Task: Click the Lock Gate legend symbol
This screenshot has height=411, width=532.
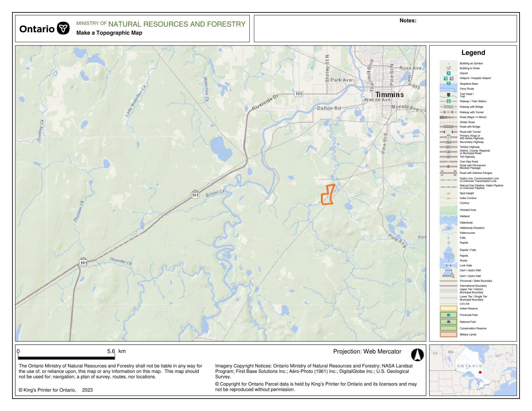Action: click(x=448, y=265)
